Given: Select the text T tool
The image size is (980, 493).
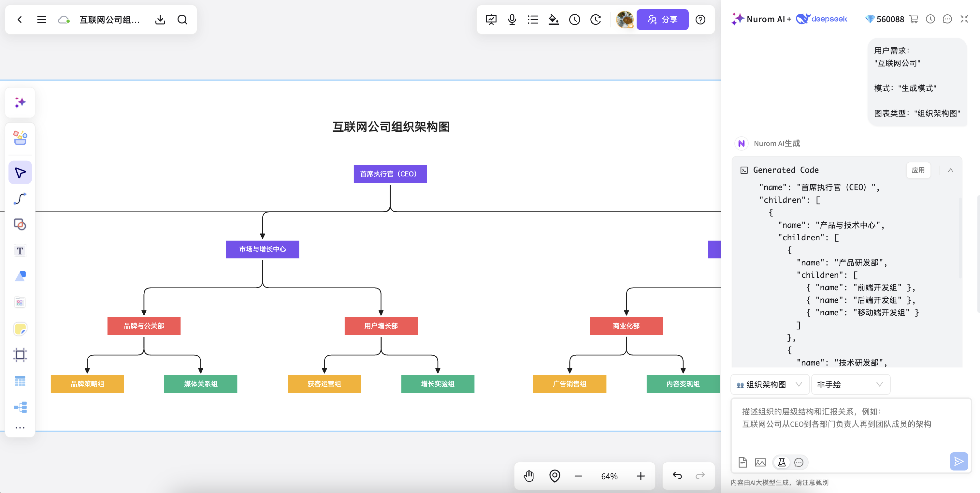Looking at the screenshot, I should click(20, 250).
